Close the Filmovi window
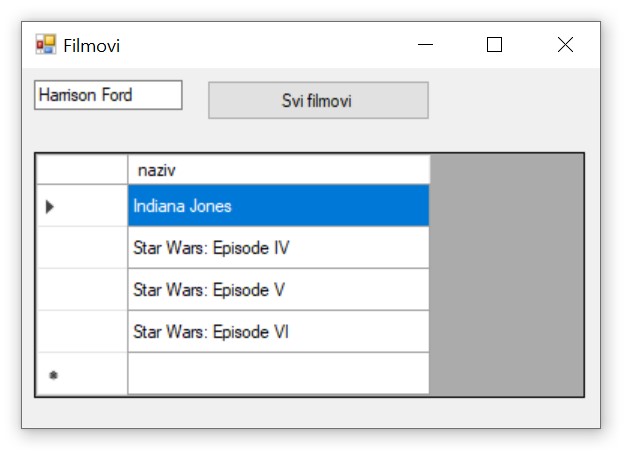624x458 pixels. pyautogui.click(x=565, y=45)
